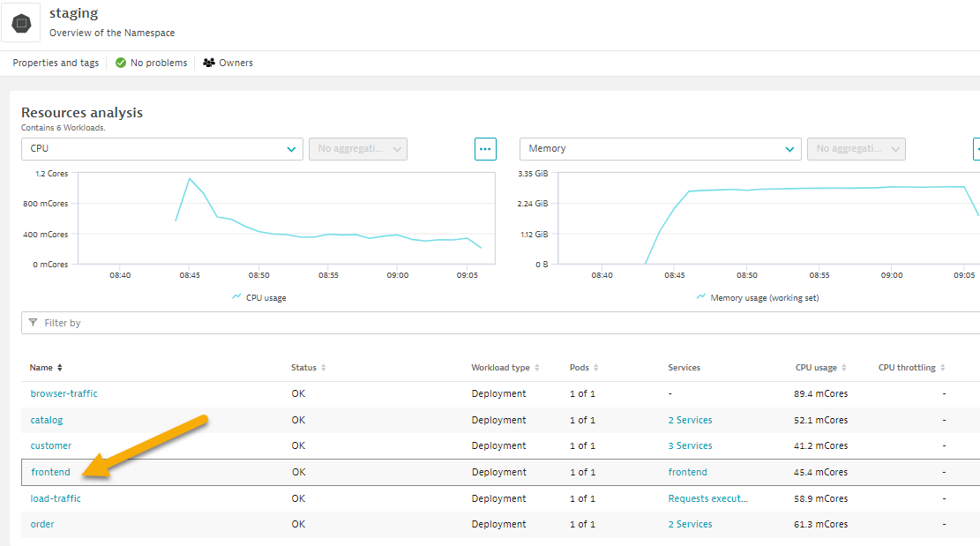
Task: Open the frontend workload link
Action: tap(50, 473)
